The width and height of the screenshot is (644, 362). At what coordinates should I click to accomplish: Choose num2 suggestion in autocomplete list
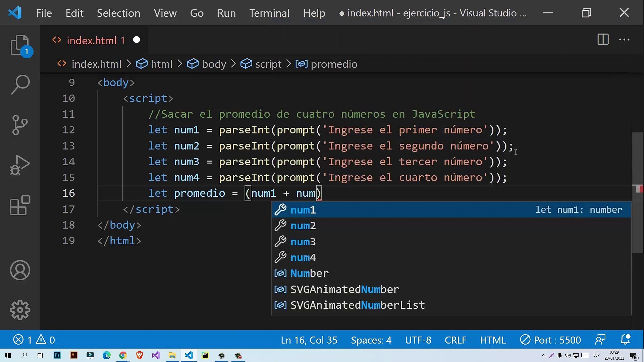pyautogui.click(x=451, y=226)
